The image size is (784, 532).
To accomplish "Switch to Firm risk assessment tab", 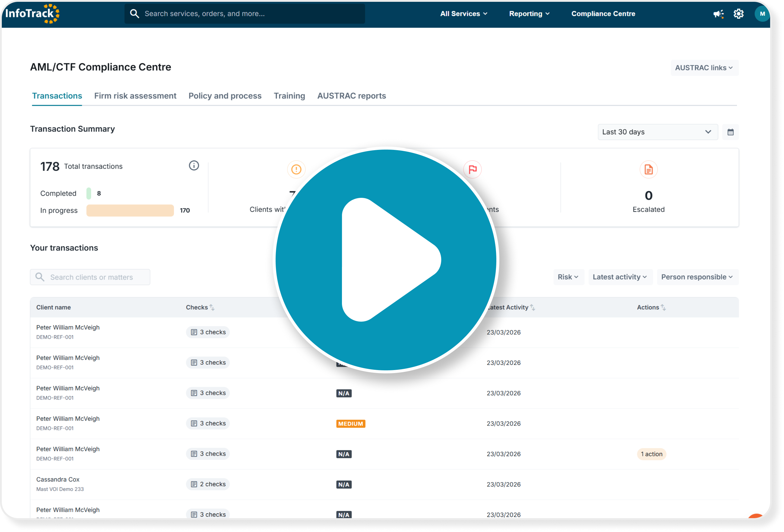I will [x=135, y=96].
